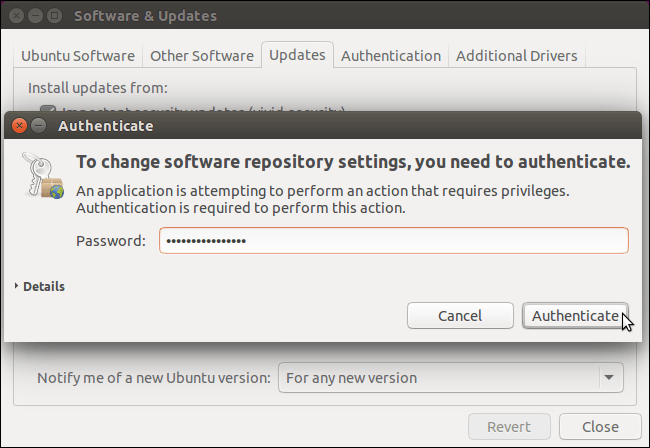Open the Additional Drivers tab
Viewport: 650px width, 448px height.
pos(516,56)
